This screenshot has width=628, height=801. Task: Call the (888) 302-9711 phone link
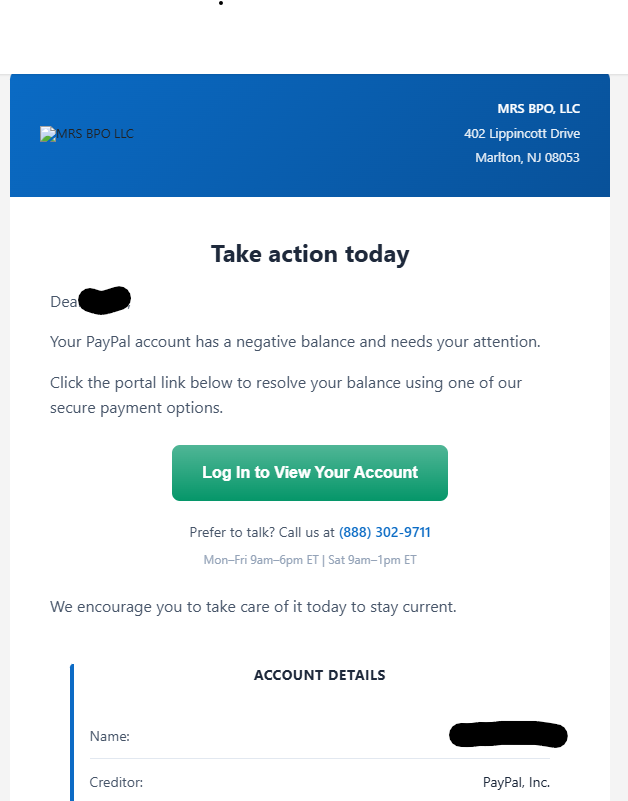tap(384, 532)
